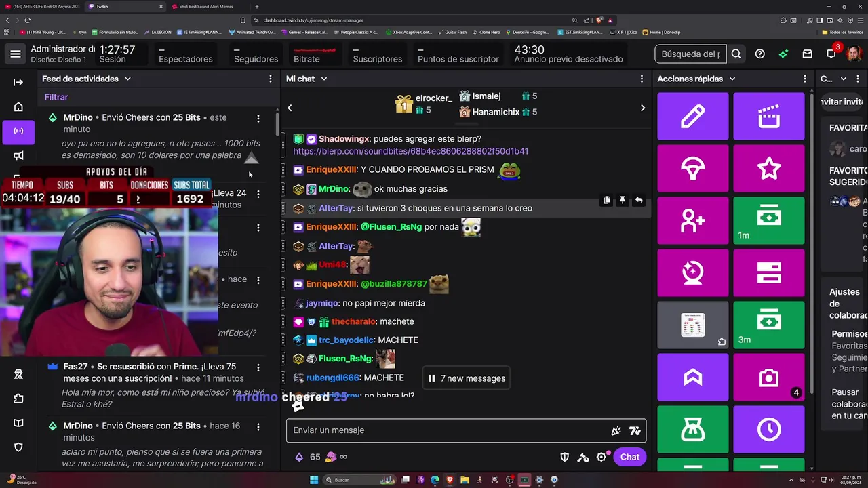The width and height of the screenshot is (868, 488).
Task: Open the Mi chat panel three-dot menu
Action: point(642,79)
